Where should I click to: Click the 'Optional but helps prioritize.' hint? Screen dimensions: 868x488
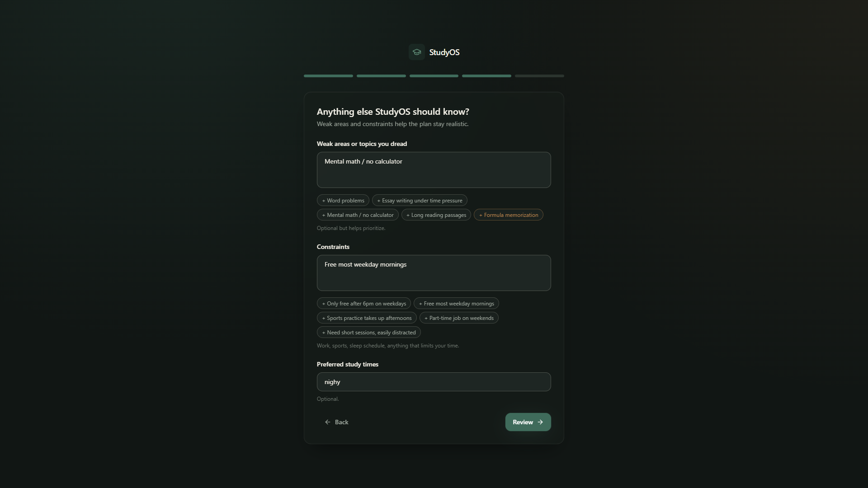(351, 228)
